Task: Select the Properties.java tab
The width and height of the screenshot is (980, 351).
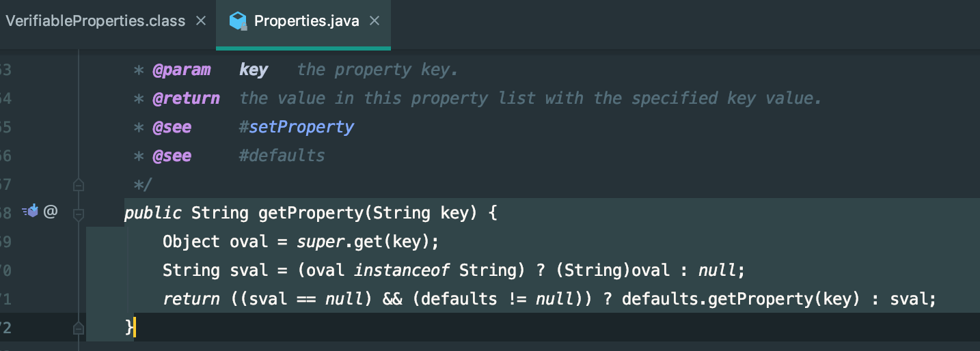Action: click(x=306, y=21)
